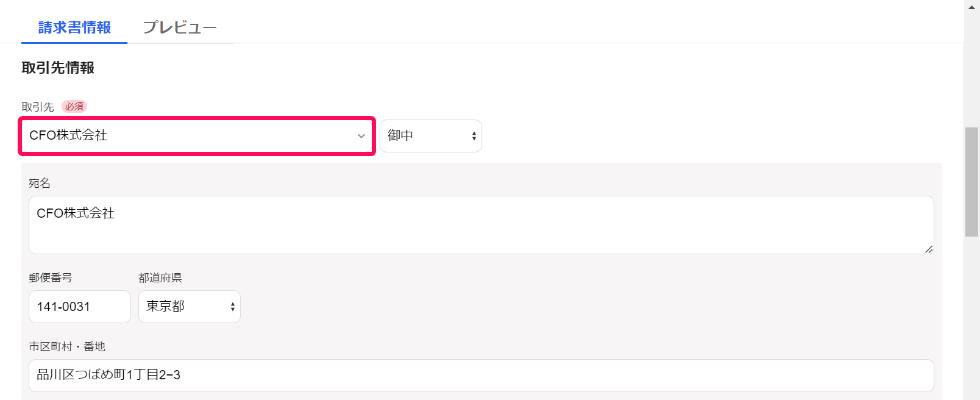
Task: Open the 取引先 dropdown showing CFO株式会社
Action: point(189,135)
